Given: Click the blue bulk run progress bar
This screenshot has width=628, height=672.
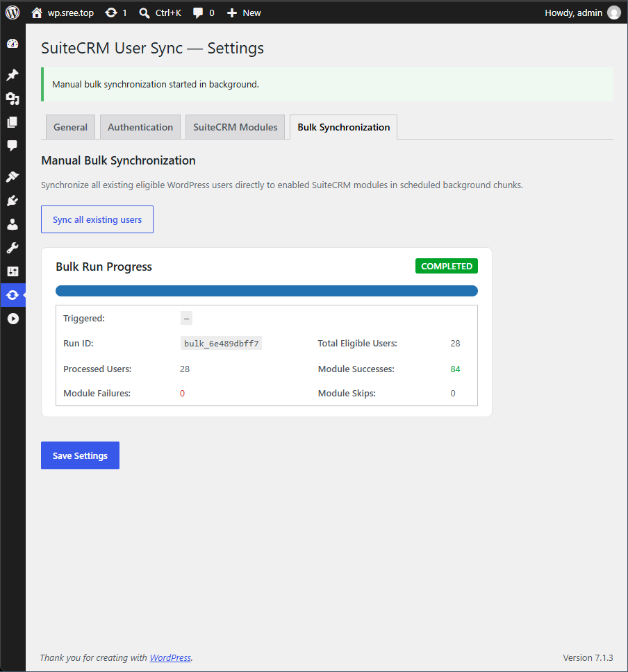Looking at the screenshot, I should click(x=266, y=291).
